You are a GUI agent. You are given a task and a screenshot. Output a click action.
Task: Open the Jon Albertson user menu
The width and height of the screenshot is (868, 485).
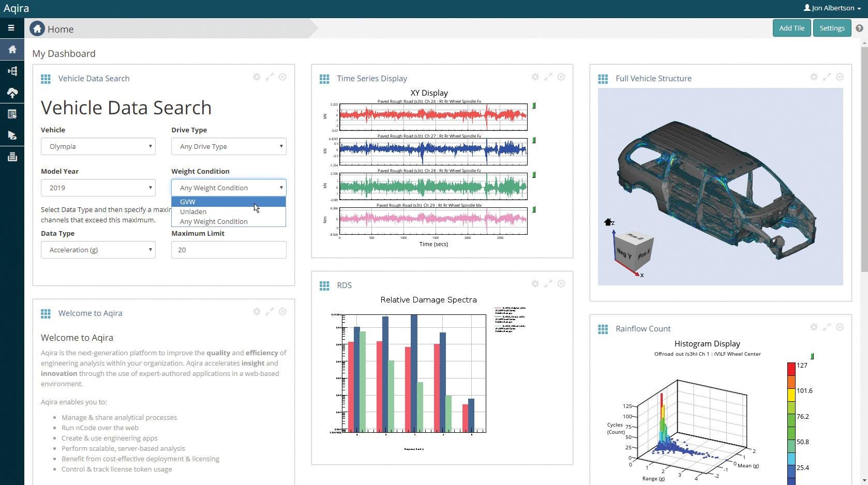[x=832, y=8]
